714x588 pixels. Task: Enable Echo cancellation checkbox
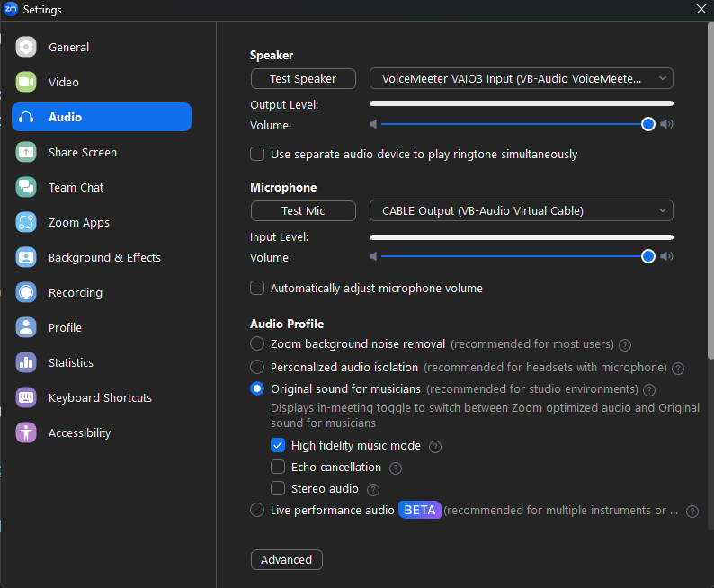point(279,467)
